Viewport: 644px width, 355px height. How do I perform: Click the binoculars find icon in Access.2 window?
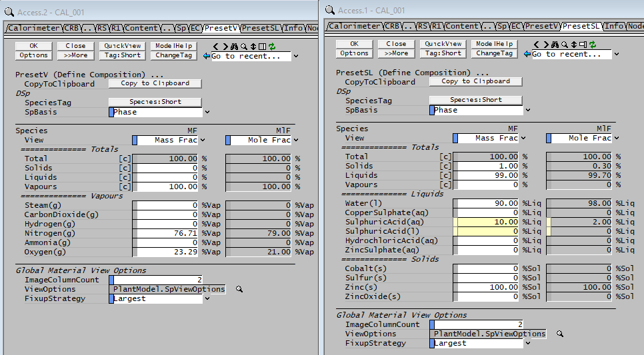click(x=234, y=47)
